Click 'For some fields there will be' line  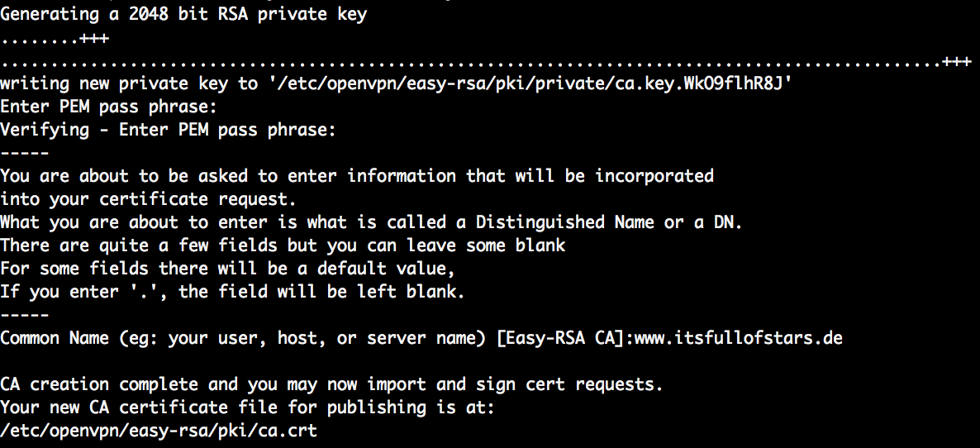(x=227, y=269)
